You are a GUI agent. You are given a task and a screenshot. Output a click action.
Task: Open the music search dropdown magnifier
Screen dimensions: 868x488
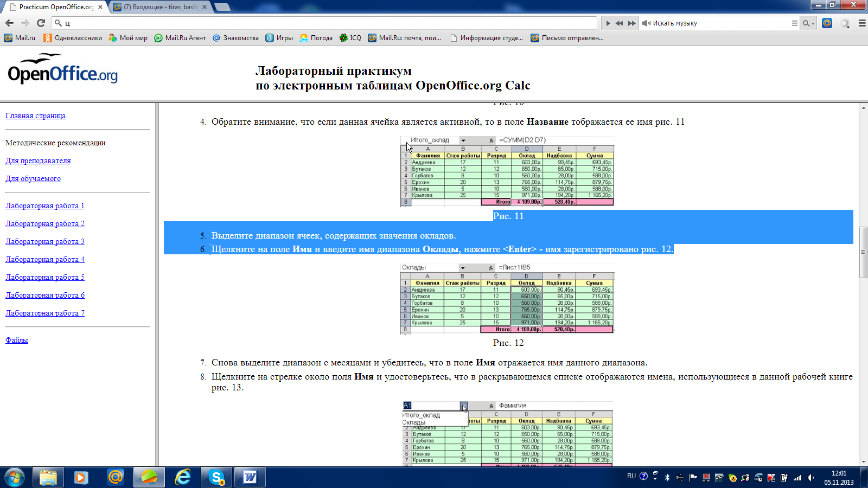(x=808, y=23)
